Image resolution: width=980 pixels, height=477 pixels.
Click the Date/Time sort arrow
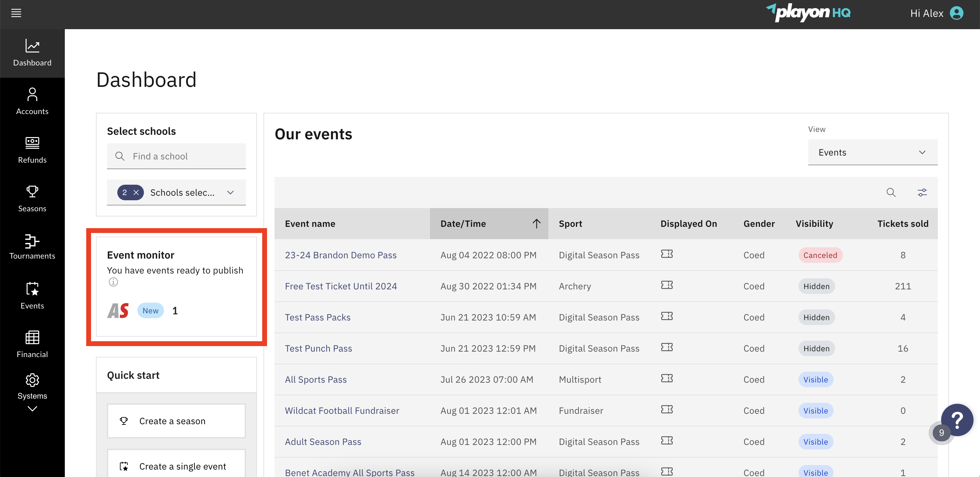point(536,224)
